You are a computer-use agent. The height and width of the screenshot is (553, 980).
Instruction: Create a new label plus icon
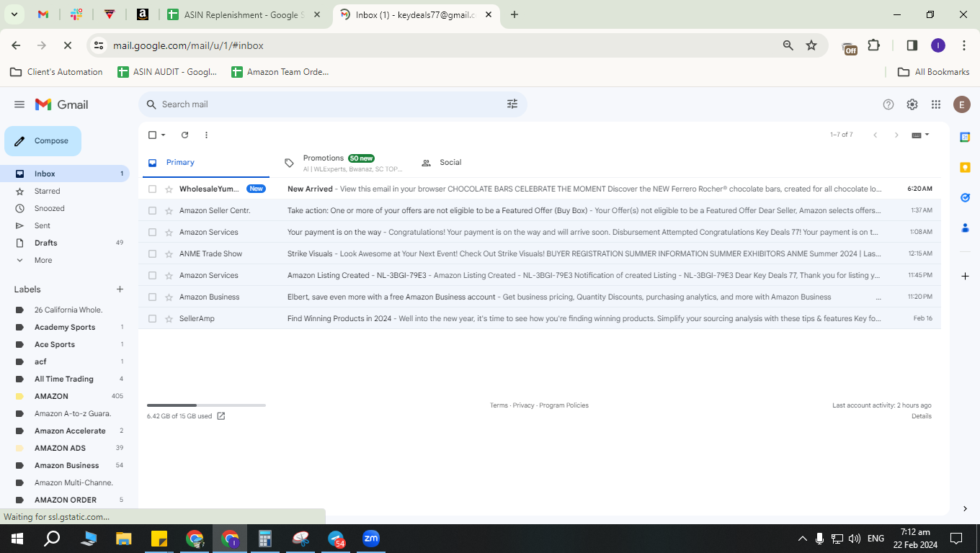pyautogui.click(x=120, y=289)
